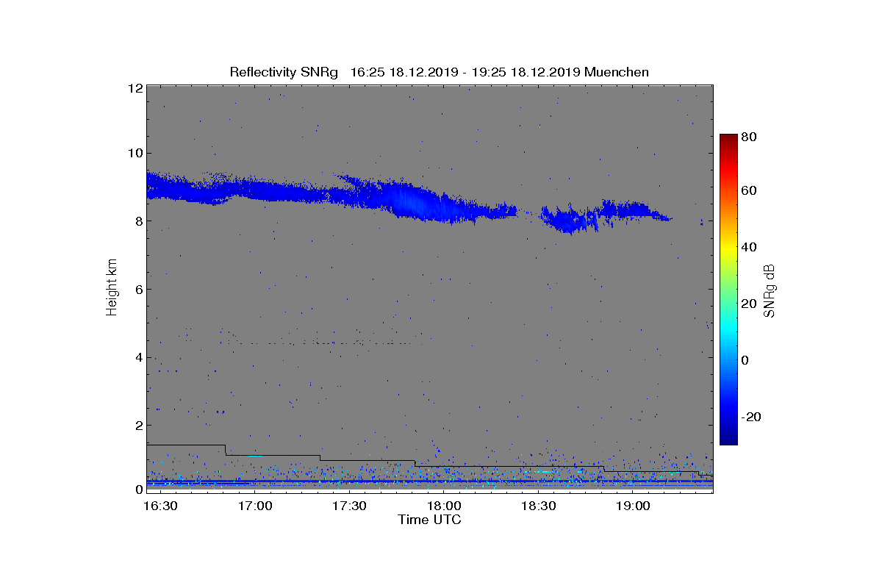
Task: Click the "SNRg dB" colorbar label
Action: click(770, 290)
